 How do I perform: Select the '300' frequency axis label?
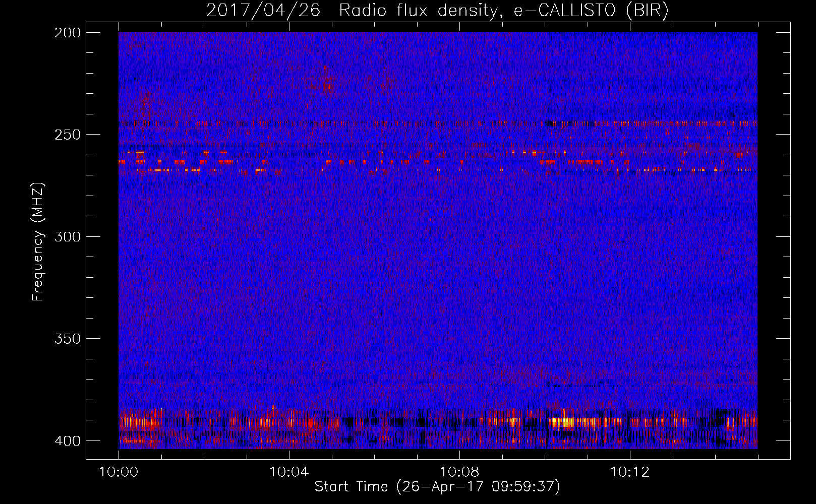68,236
